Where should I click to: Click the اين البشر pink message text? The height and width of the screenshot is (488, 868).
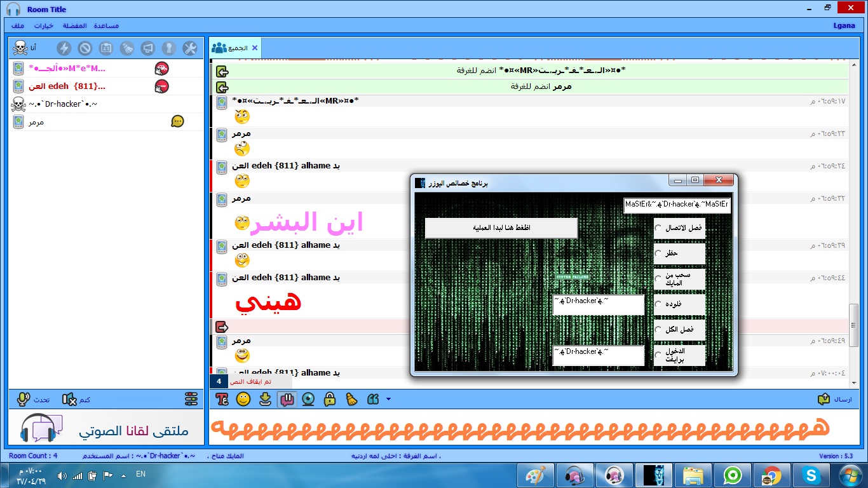308,222
